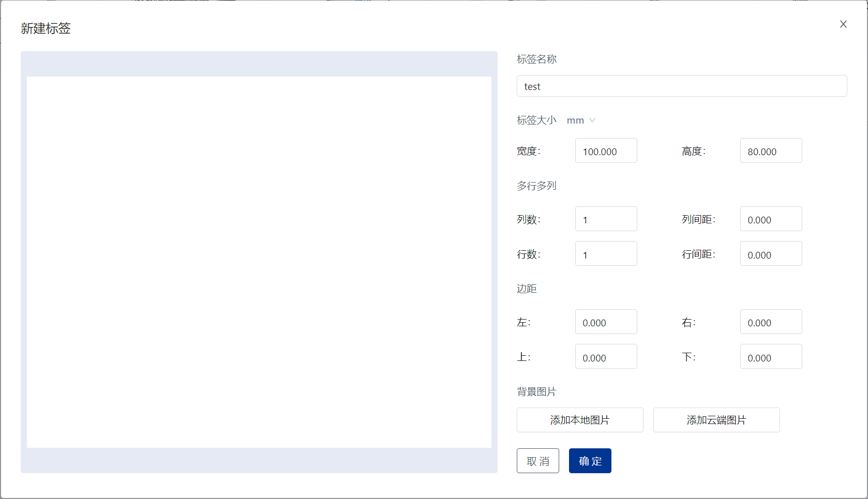The height and width of the screenshot is (499, 868).
Task: Edit the 下 bottom margin field
Action: [x=771, y=357]
